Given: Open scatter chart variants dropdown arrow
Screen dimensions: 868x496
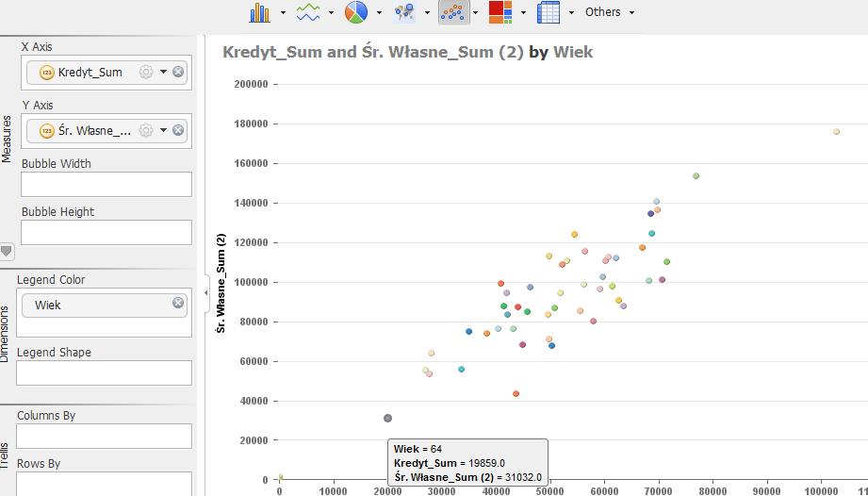Looking at the screenshot, I should [x=476, y=12].
